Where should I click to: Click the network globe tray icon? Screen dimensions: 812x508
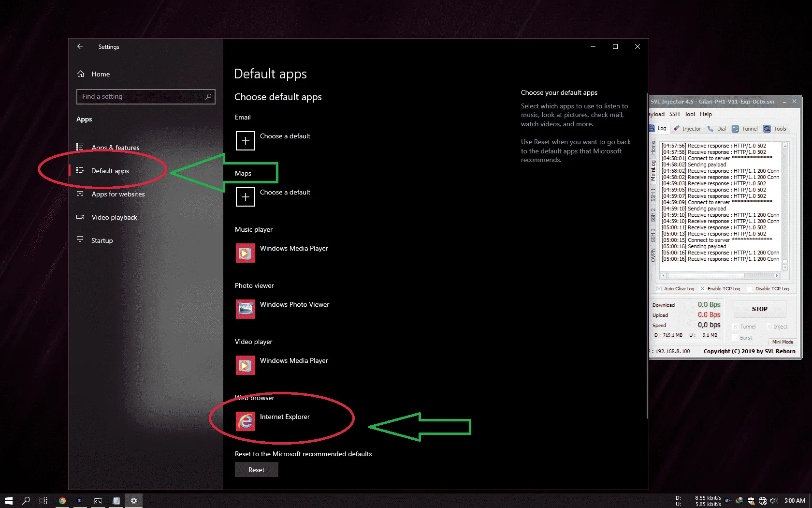(763, 501)
